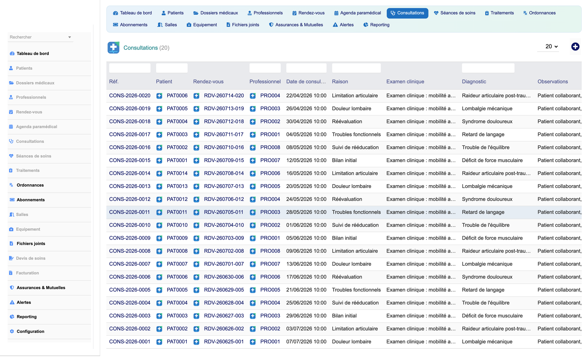This screenshot has height=364, width=588.
Task: Click the professional icon in row CONS-2026-0006
Action: pos(253,277)
